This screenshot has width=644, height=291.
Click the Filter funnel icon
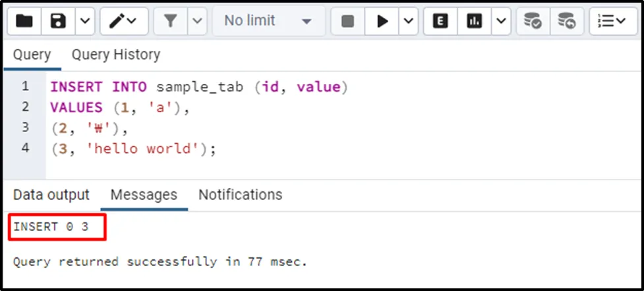click(171, 21)
